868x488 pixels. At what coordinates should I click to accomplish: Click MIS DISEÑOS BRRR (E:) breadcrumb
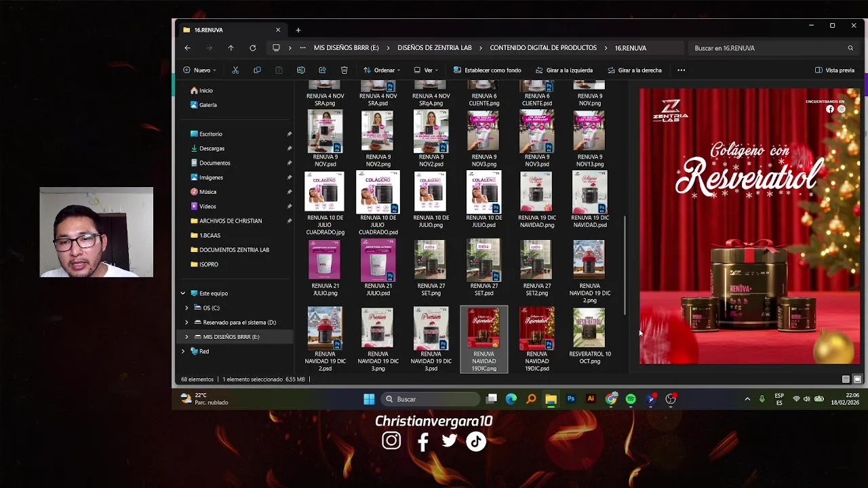pyautogui.click(x=346, y=48)
